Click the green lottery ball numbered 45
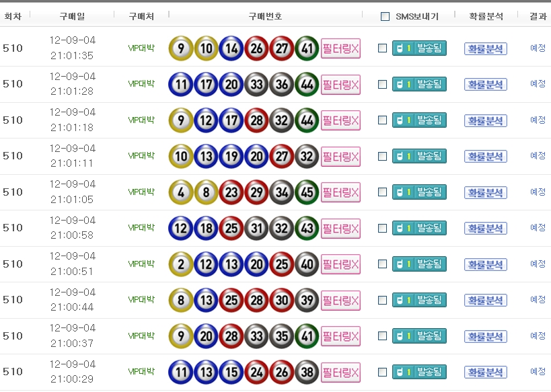Screen dimensions: 551x392 click(307, 192)
